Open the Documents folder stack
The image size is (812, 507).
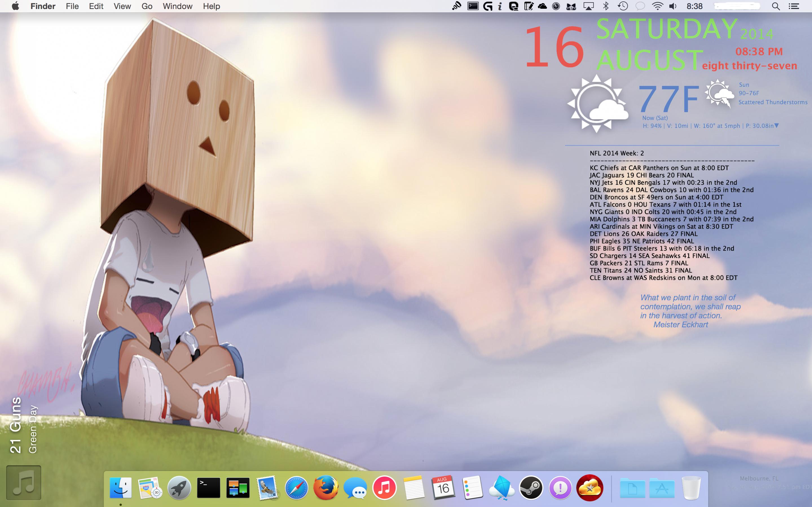point(633,488)
